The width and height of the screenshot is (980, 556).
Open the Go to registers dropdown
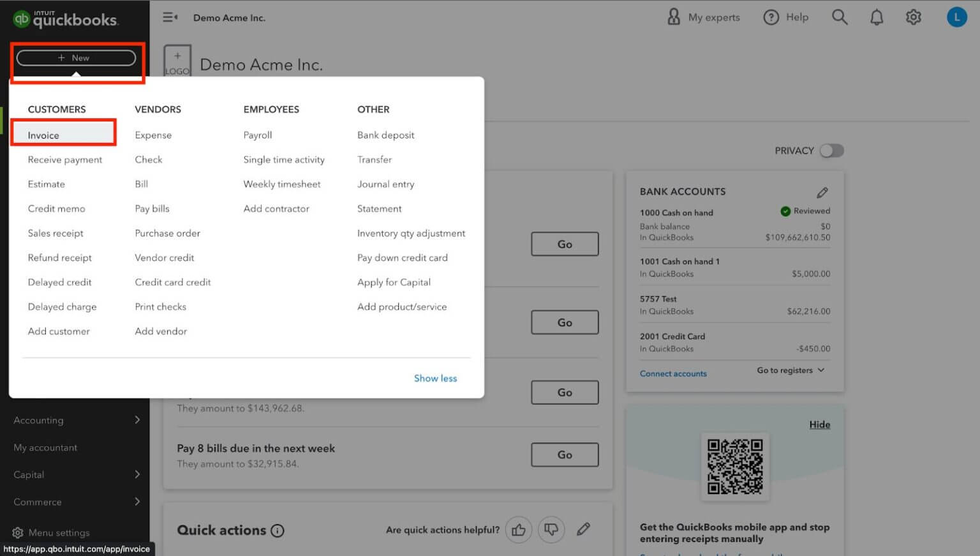tap(789, 370)
